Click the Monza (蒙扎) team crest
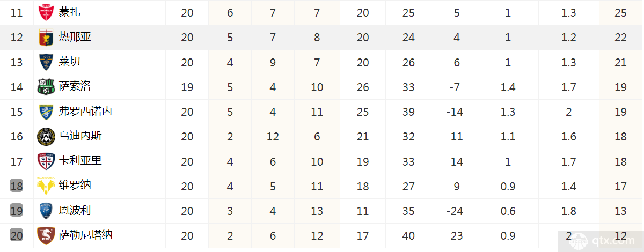644x252 pixels. pos(46,12)
